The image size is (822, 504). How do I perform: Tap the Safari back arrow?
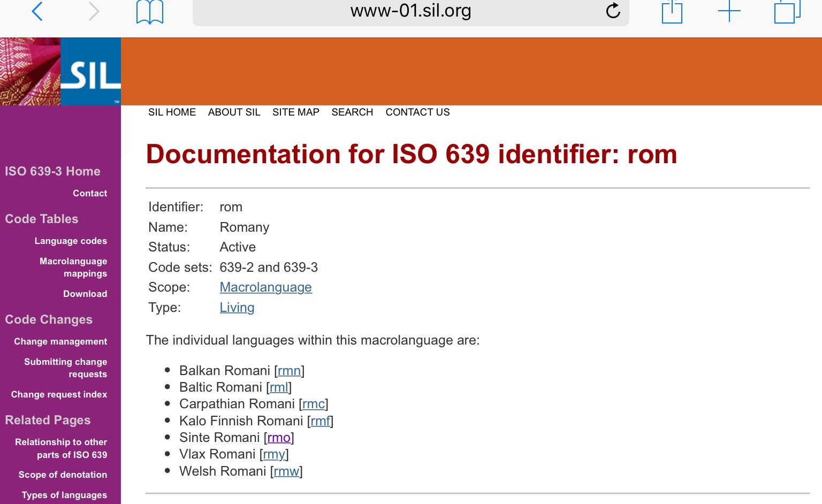pyautogui.click(x=37, y=11)
